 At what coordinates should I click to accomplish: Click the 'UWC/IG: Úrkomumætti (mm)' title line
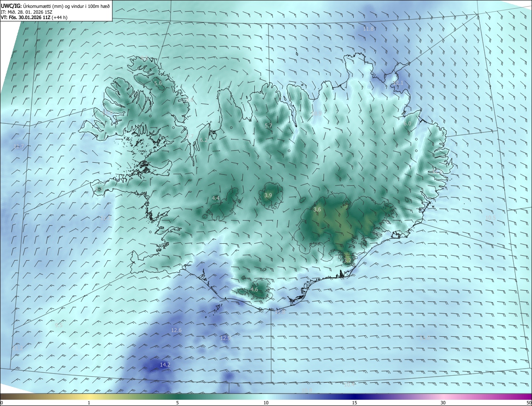[x=55, y=6]
